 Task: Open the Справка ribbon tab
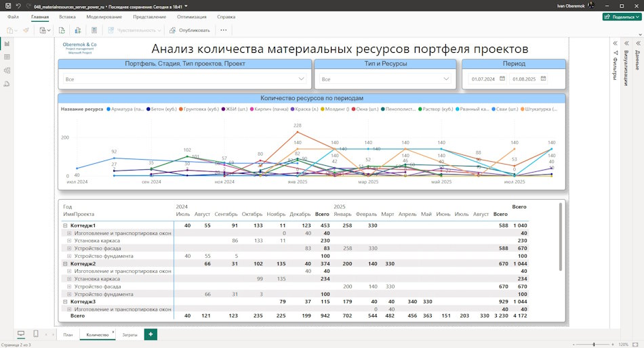[x=226, y=17]
